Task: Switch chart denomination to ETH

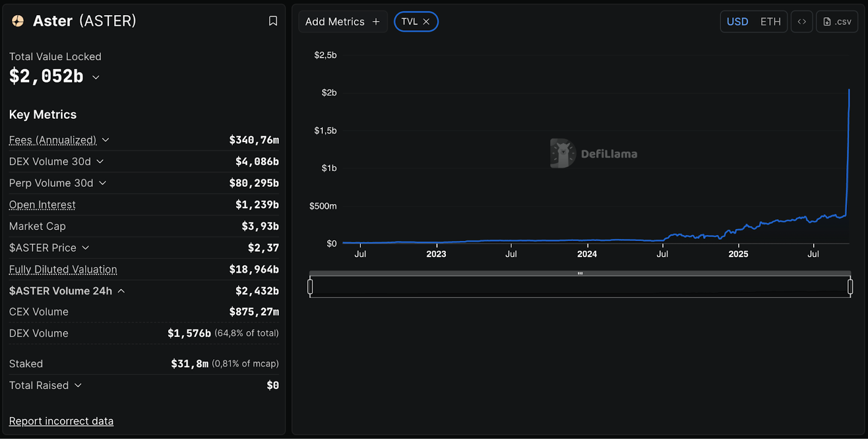Action: point(770,22)
